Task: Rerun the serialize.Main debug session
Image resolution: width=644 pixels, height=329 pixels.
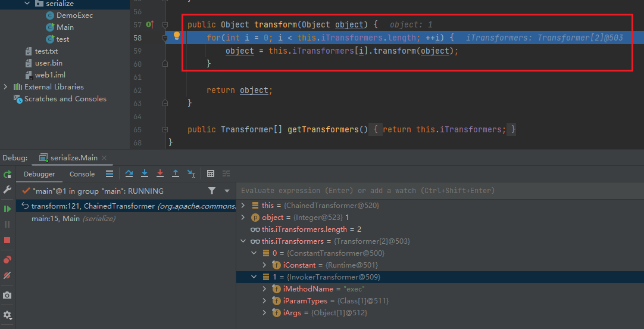Action: point(7,175)
